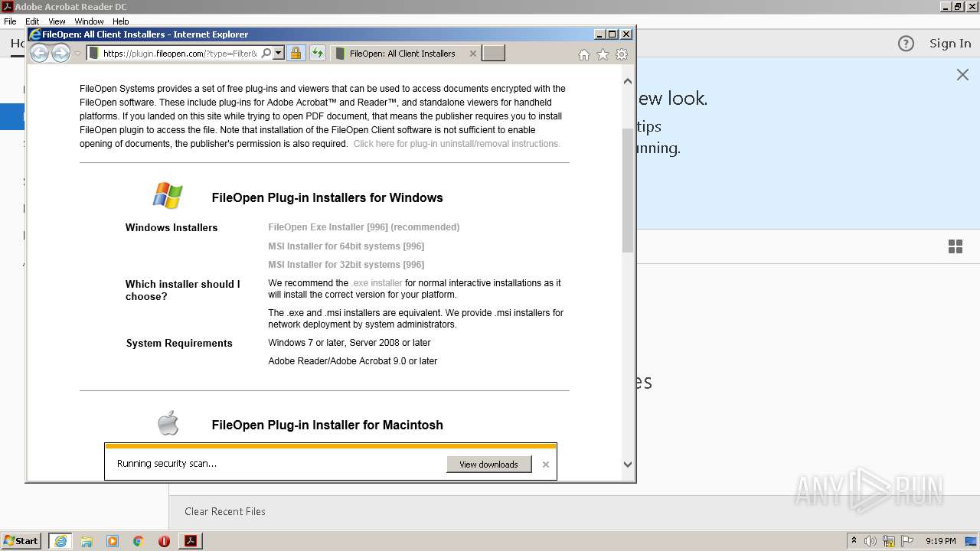Switch to Adobe Acrobat Reader taskbar button
Image resolution: width=980 pixels, height=551 pixels.
coord(191,541)
